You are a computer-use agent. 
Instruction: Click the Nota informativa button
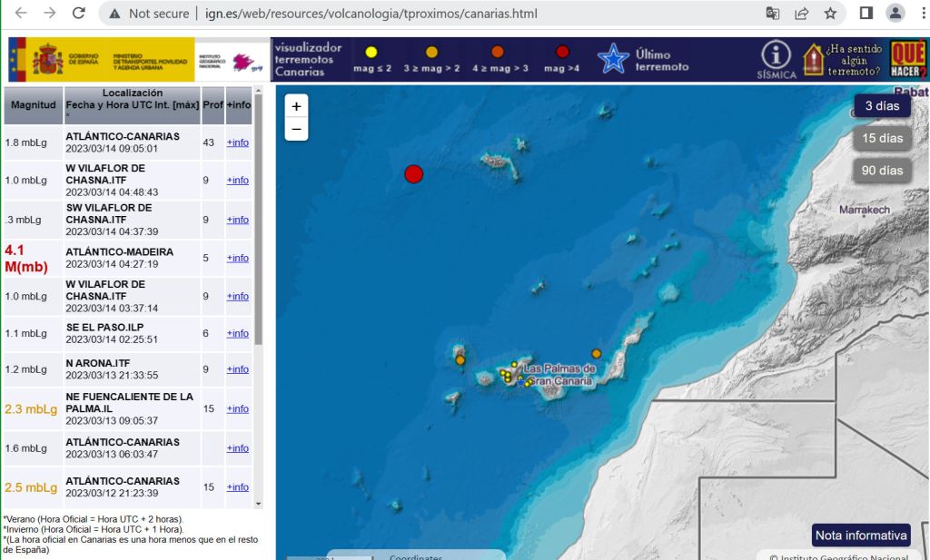tap(860, 535)
